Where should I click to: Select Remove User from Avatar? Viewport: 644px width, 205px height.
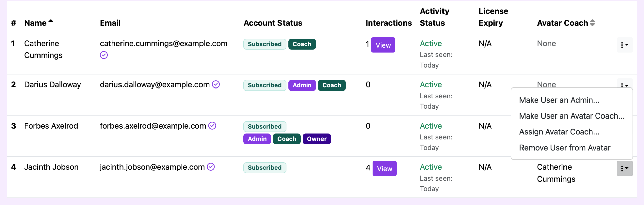tap(565, 148)
